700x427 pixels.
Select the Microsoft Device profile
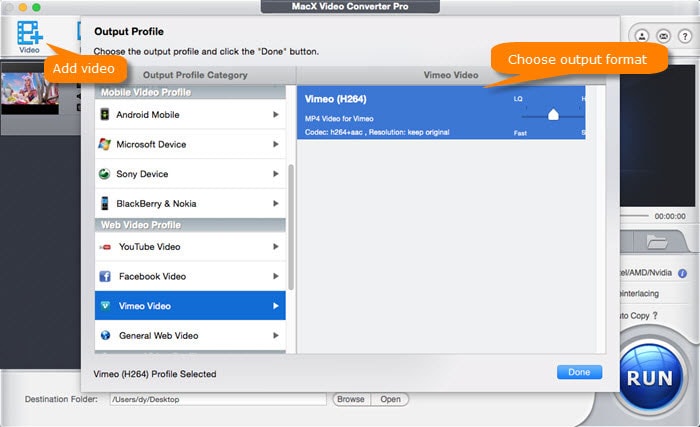pyautogui.click(x=190, y=144)
